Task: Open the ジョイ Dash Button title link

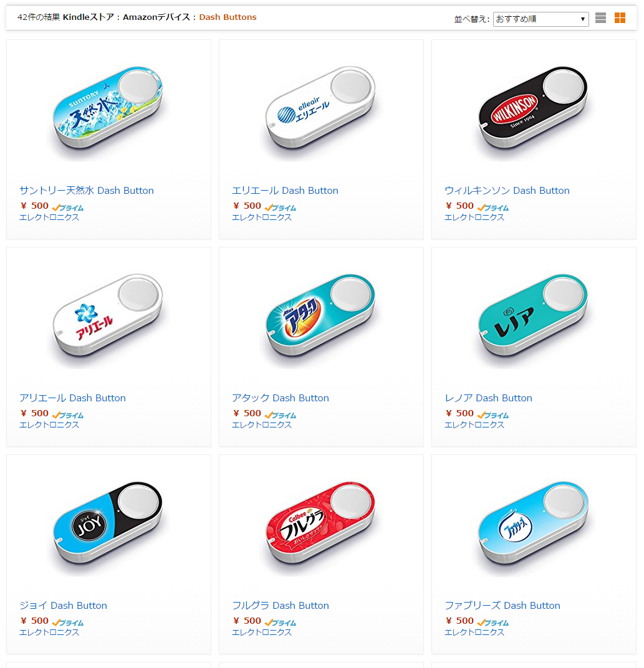Action: point(63,606)
